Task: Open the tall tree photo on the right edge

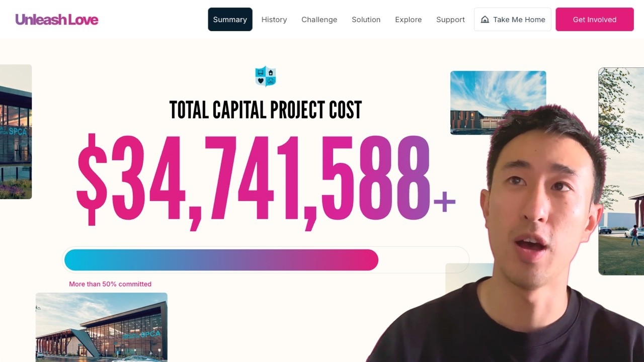Action: (621, 171)
